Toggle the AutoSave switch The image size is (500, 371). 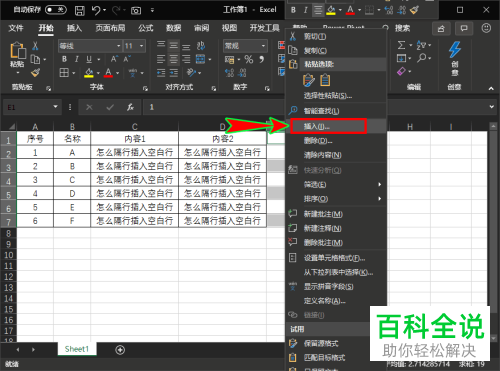(x=56, y=10)
